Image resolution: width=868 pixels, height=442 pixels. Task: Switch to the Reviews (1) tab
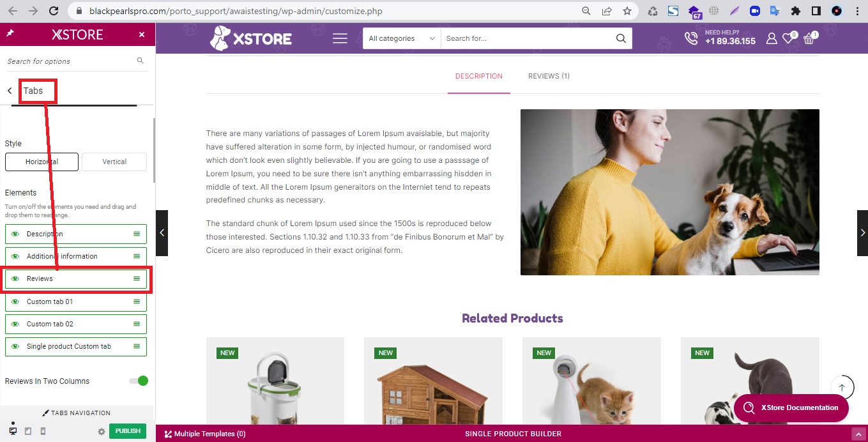click(549, 76)
